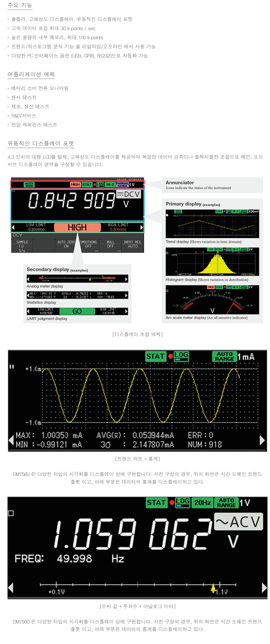The width and height of the screenshot is (270, 644).
Task: Click the 20Hz filter icon in the ACV screen
Action: pos(202,503)
